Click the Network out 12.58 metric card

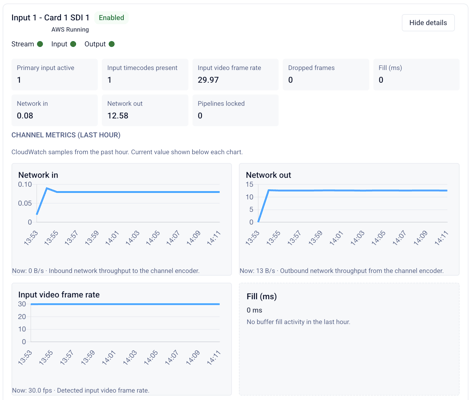tap(145, 110)
